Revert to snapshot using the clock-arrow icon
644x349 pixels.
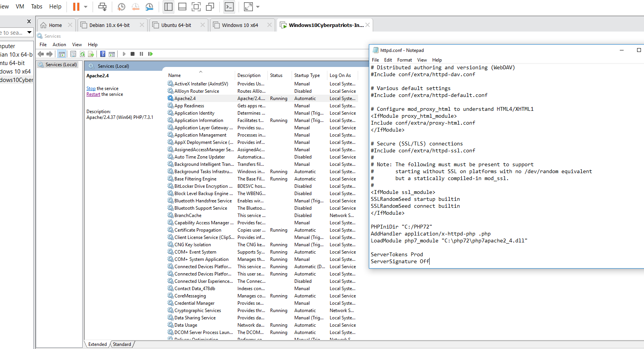[135, 7]
